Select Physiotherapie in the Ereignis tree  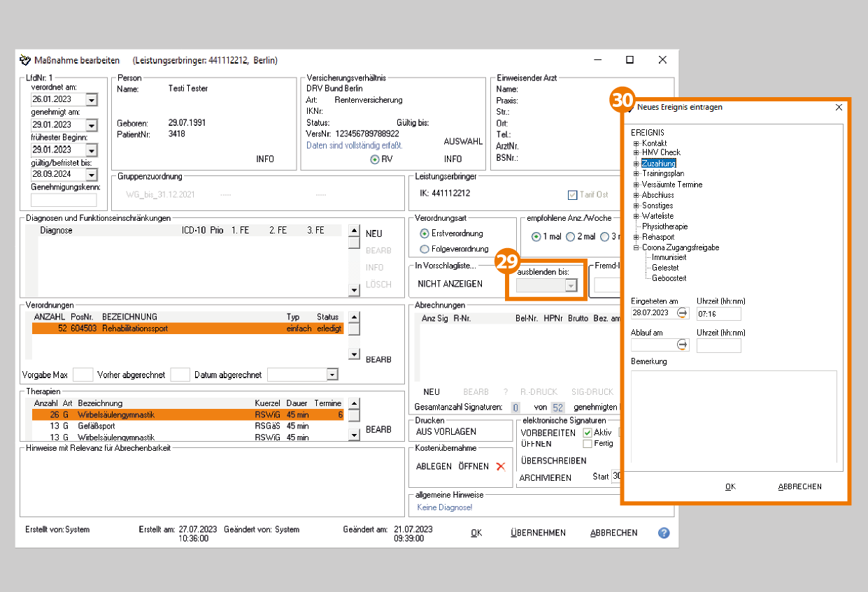click(x=664, y=226)
